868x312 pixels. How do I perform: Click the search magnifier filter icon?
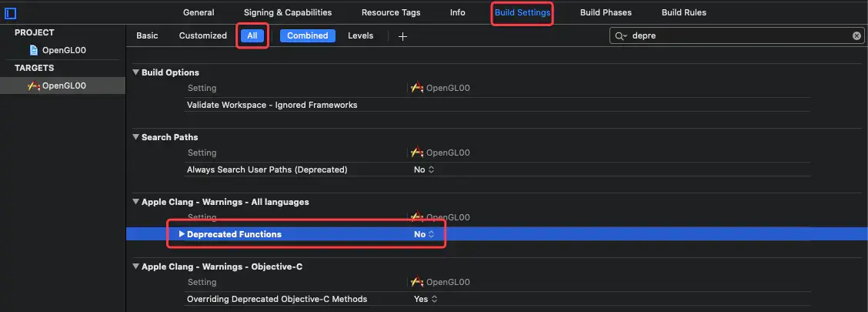(620, 36)
